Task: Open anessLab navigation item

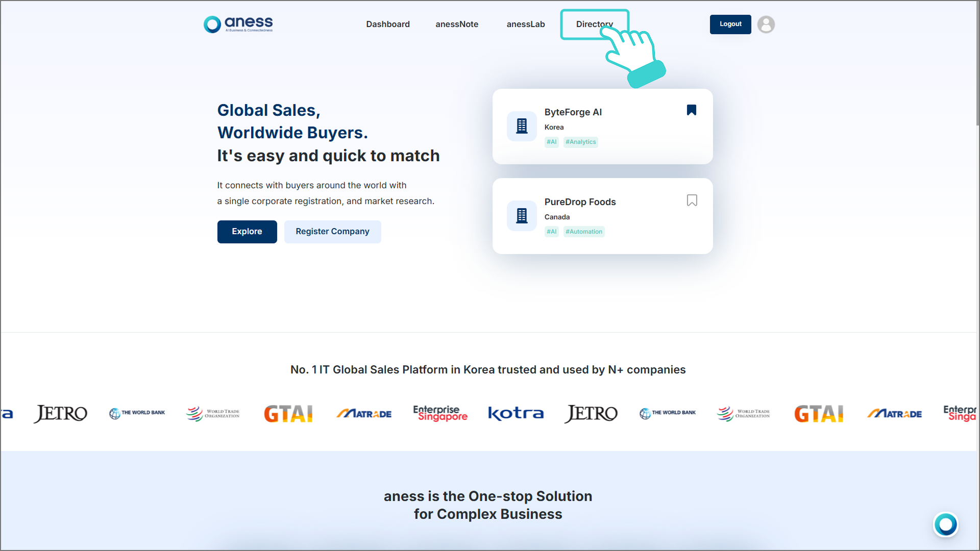Action: (x=525, y=24)
